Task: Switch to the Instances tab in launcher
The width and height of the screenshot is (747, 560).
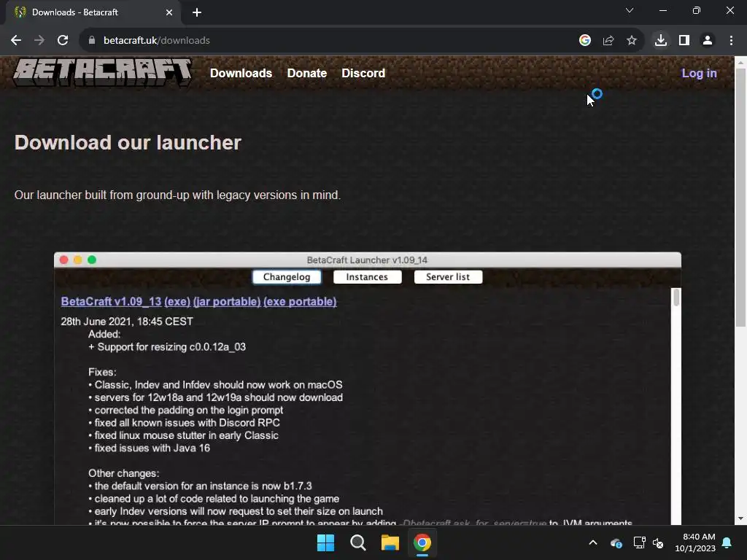Action: 368,277
